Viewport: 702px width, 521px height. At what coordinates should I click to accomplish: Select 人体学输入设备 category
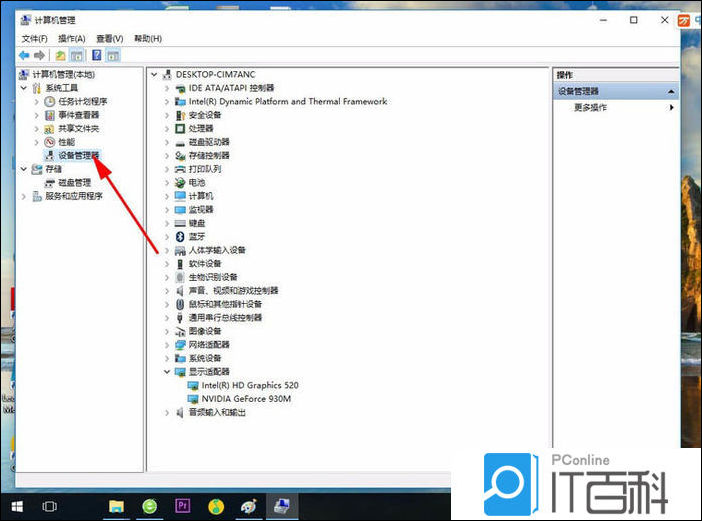[217, 250]
